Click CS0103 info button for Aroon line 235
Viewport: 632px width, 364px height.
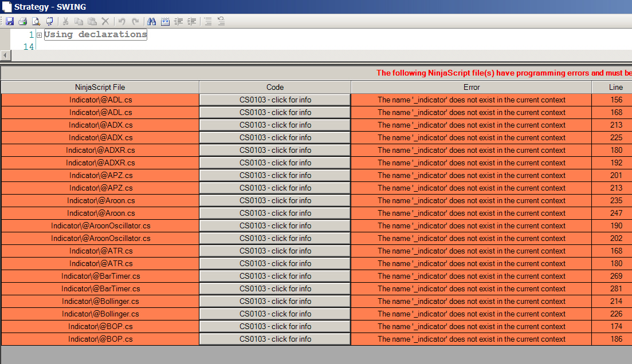[275, 200]
